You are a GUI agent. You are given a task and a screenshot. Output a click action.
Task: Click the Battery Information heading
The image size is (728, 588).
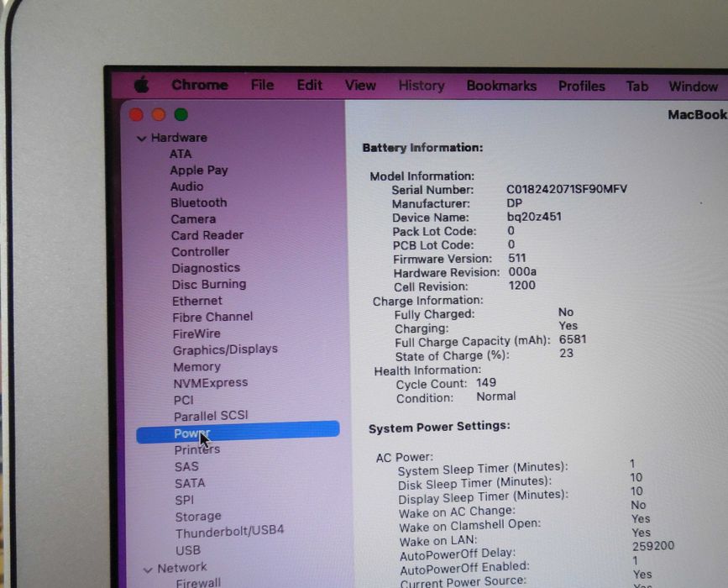(422, 148)
